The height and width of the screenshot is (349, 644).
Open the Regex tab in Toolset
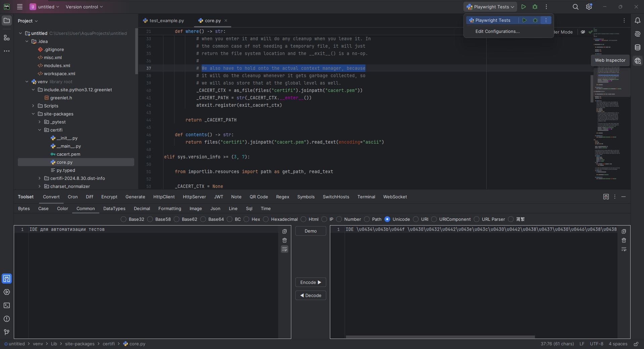[x=282, y=197]
